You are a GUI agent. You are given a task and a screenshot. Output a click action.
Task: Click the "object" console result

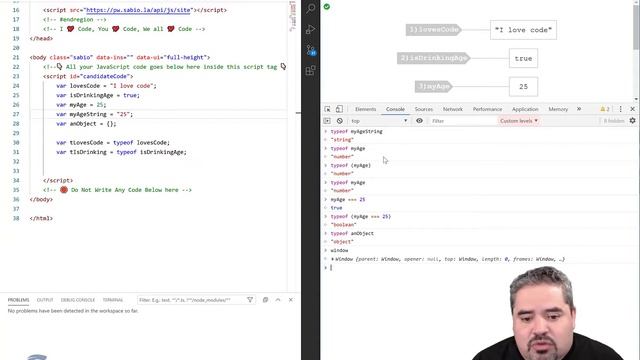[342, 242]
